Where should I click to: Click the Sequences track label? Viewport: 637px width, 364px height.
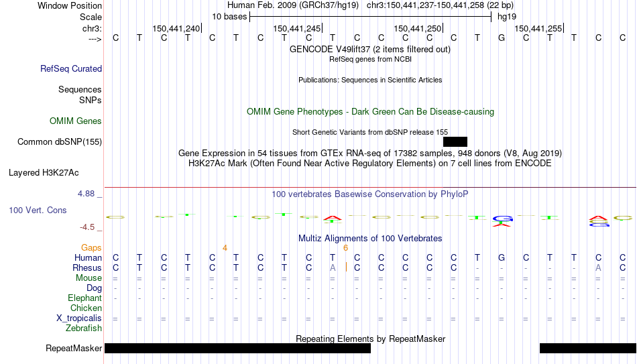80,89
